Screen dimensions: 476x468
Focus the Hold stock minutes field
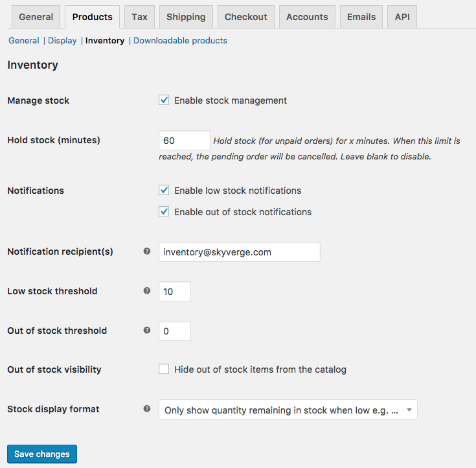[185, 141]
